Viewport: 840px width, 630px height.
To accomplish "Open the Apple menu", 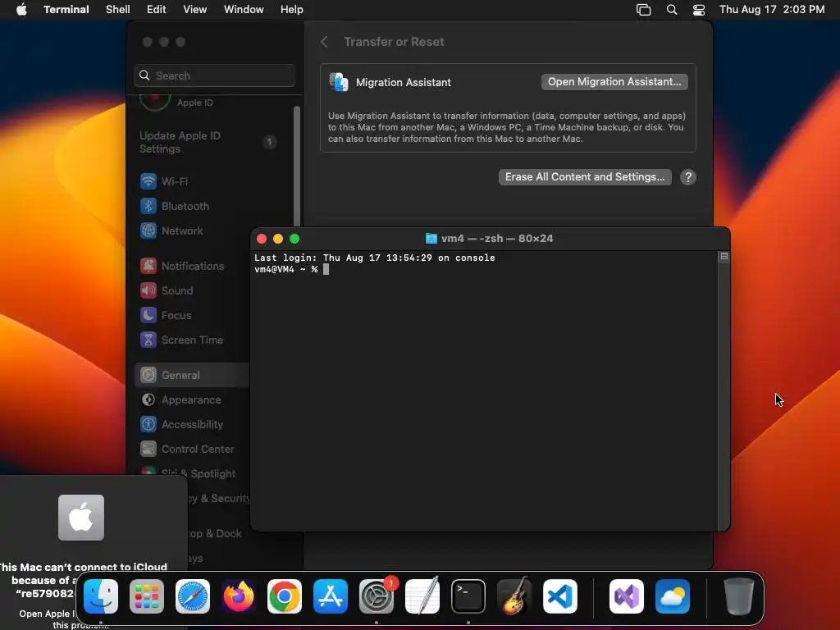I will tap(21, 9).
